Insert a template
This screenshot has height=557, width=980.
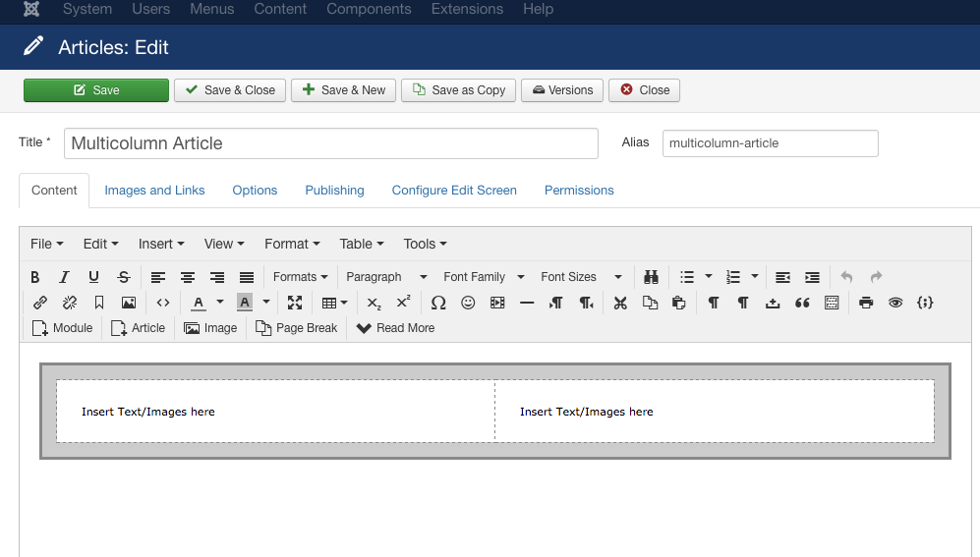click(832, 303)
